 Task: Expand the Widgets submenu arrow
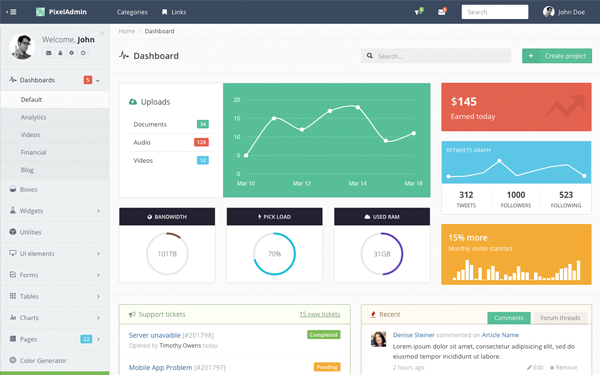click(x=98, y=211)
